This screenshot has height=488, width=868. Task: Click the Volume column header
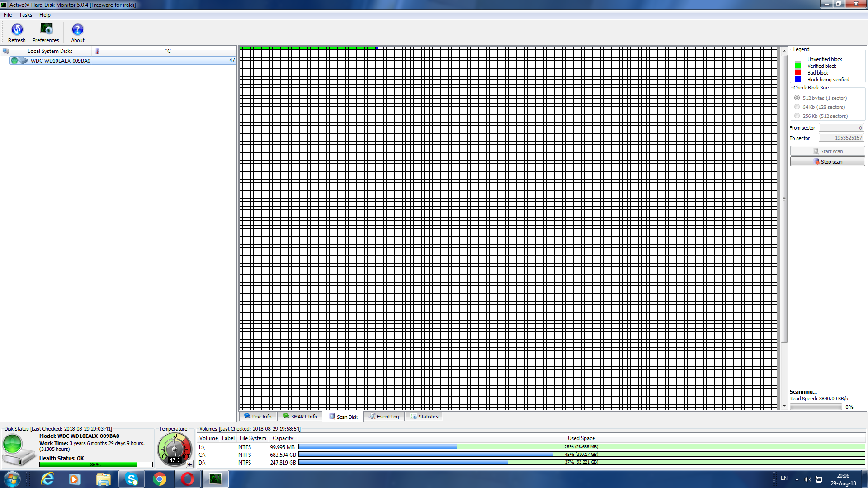pyautogui.click(x=208, y=438)
